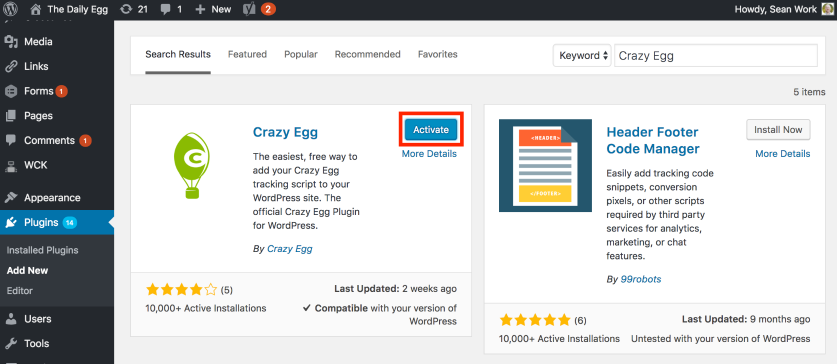Screen dimensions: 837x364
Task: Expand the Howdy, Sean Work account menu
Action: tap(776, 9)
